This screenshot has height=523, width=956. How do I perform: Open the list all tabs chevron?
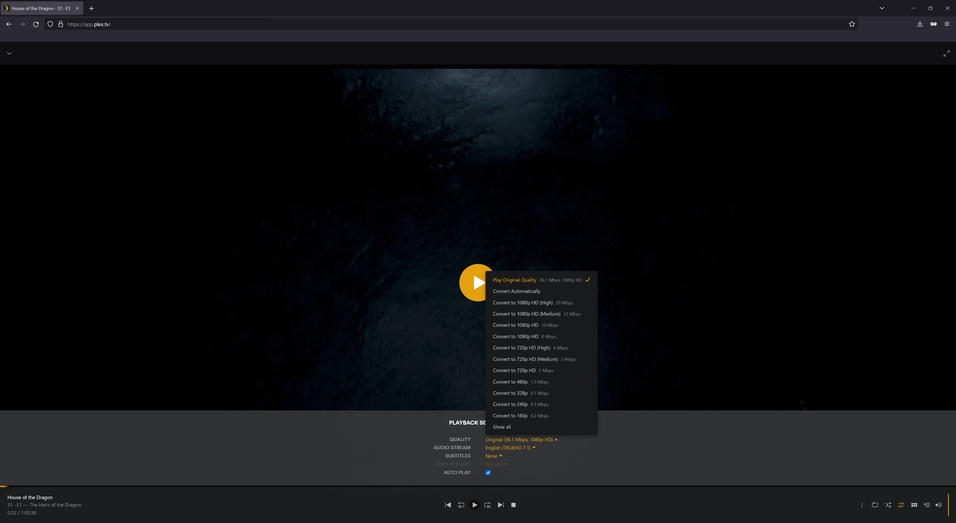pos(882,8)
